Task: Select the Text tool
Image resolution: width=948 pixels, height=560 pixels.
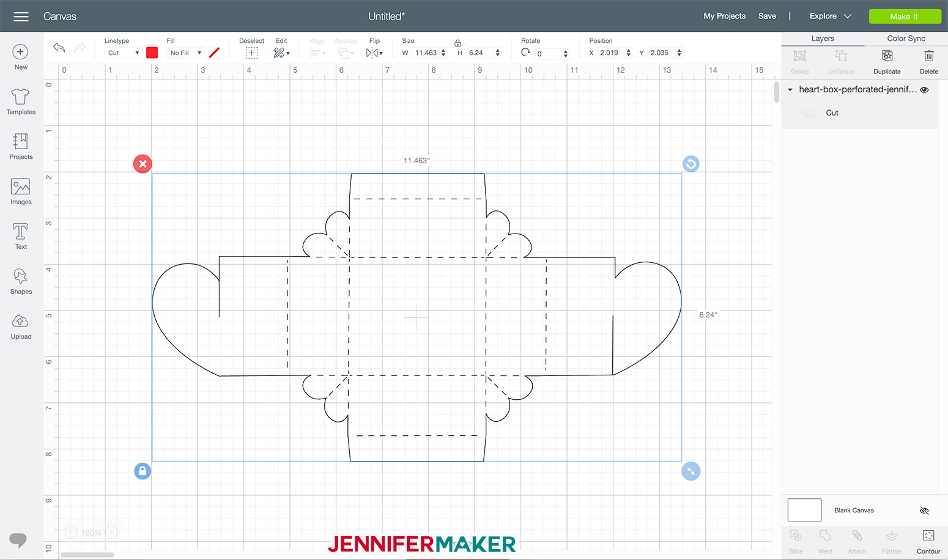Action: pos(21,236)
